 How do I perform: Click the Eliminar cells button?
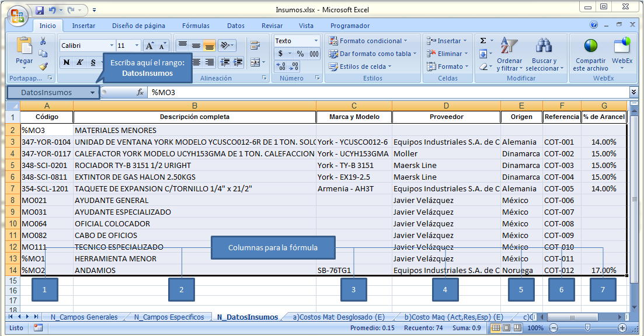[x=447, y=54]
